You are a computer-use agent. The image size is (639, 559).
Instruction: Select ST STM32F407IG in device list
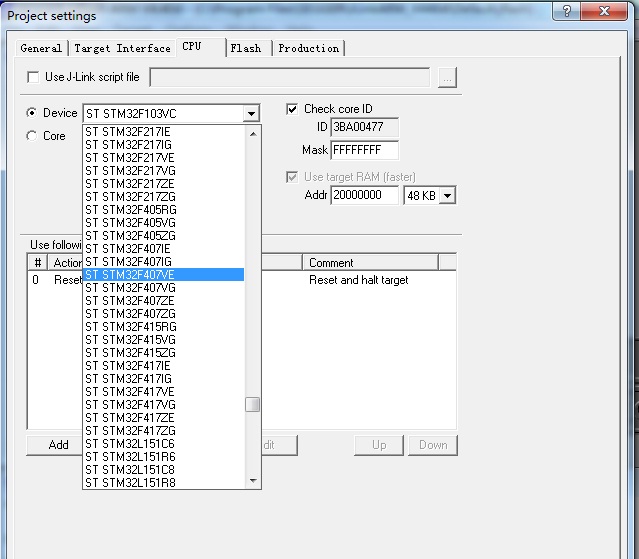tap(163, 262)
